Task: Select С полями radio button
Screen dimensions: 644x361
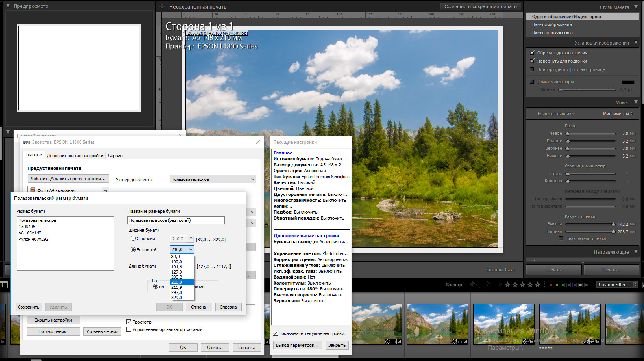Action: [x=133, y=238]
